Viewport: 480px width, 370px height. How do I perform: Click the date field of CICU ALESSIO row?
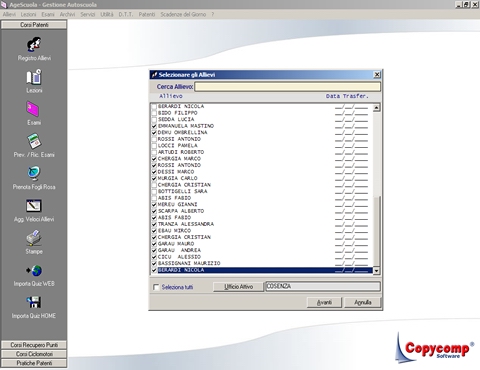coord(351,257)
